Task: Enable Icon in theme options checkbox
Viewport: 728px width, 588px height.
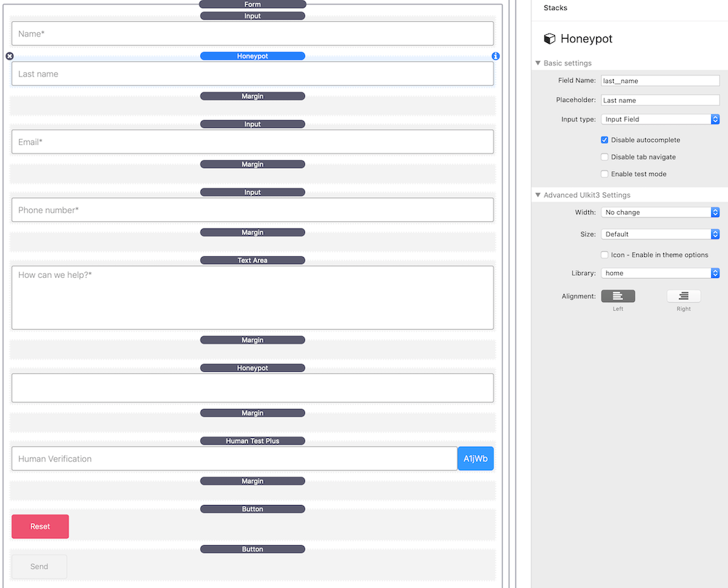Action: 604,255
